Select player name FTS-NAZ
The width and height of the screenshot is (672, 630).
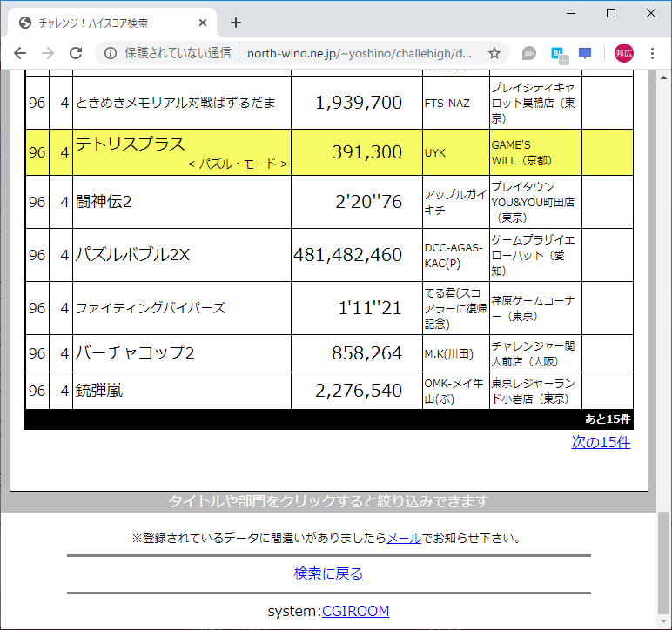447,104
